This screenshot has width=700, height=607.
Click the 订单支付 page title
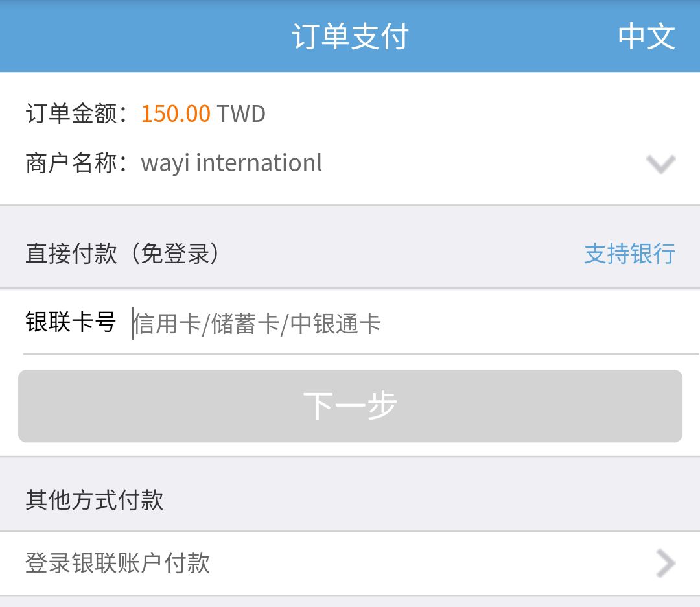pos(350,36)
